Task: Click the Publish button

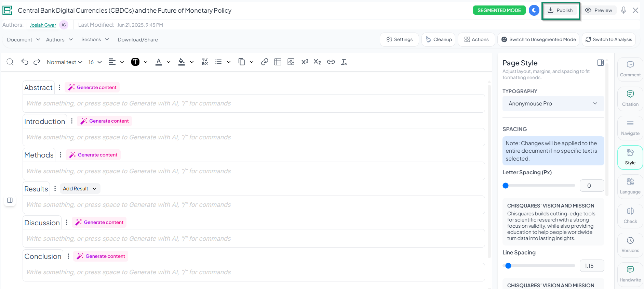Action: (x=561, y=11)
